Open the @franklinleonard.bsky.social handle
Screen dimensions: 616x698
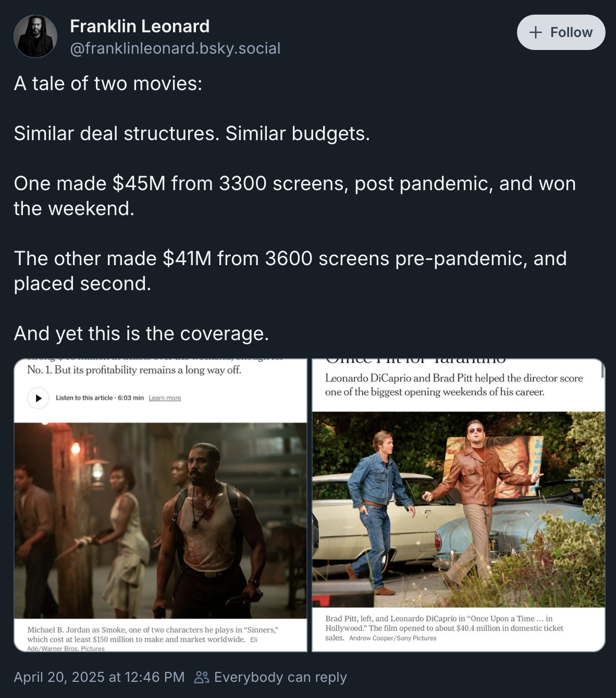coord(175,48)
